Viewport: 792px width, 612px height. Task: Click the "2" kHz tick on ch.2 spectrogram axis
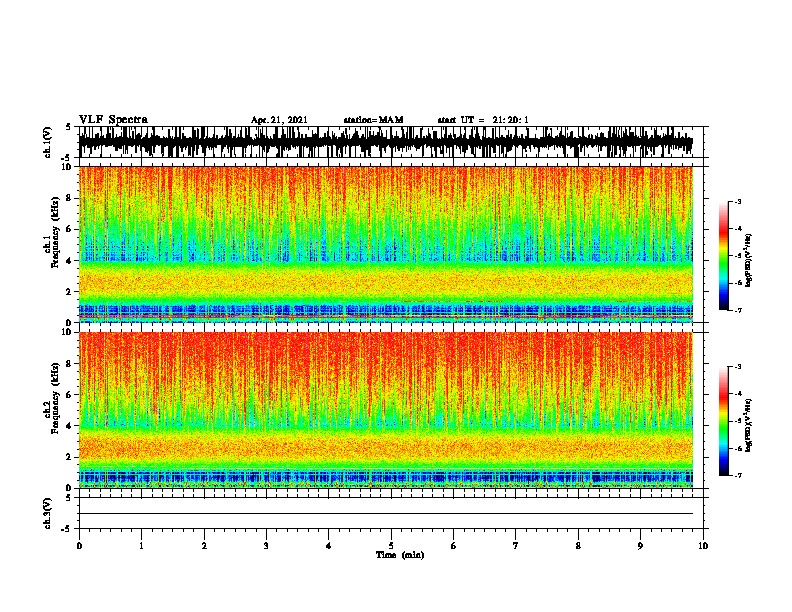69,457
